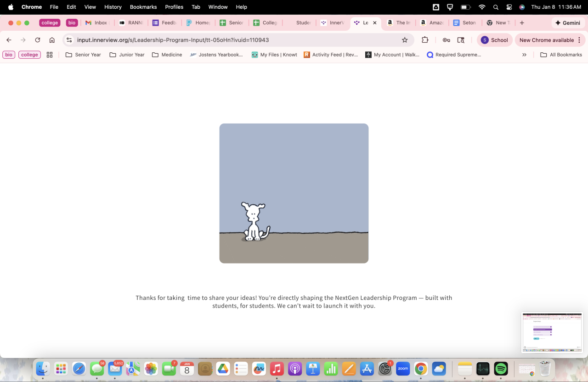
Task: Expand the collapsed college tab group
Action: pos(50,22)
